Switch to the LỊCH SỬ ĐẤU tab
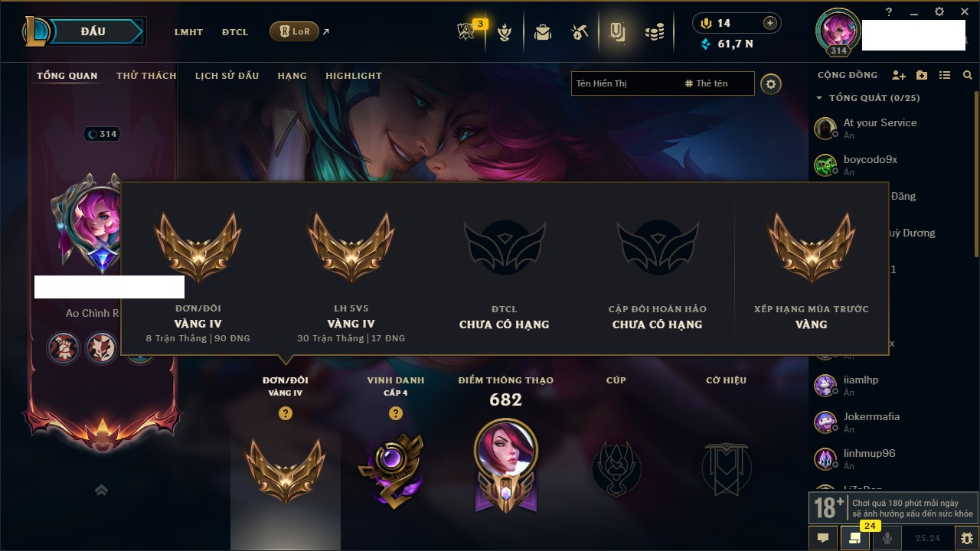Screen dimensions: 980x551 point(227,76)
